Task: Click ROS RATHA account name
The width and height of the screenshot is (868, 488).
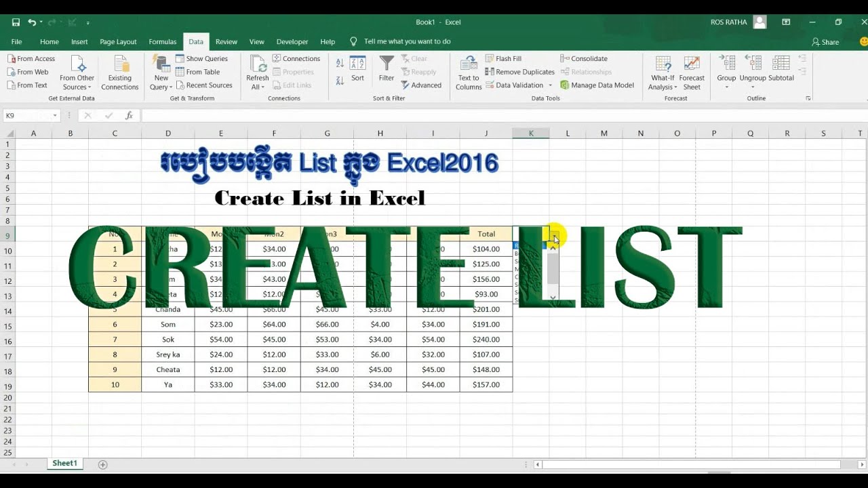Action: click(729, 22)
